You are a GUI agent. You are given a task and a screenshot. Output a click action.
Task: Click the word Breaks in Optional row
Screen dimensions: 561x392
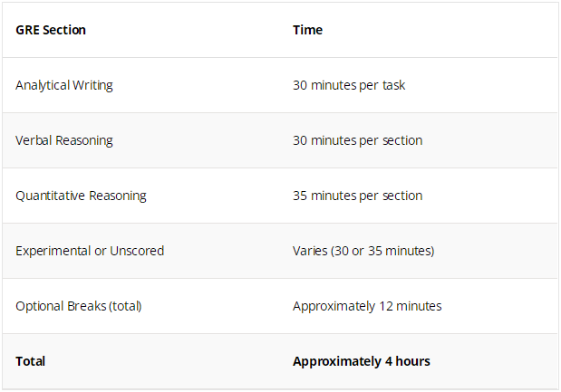87,306
